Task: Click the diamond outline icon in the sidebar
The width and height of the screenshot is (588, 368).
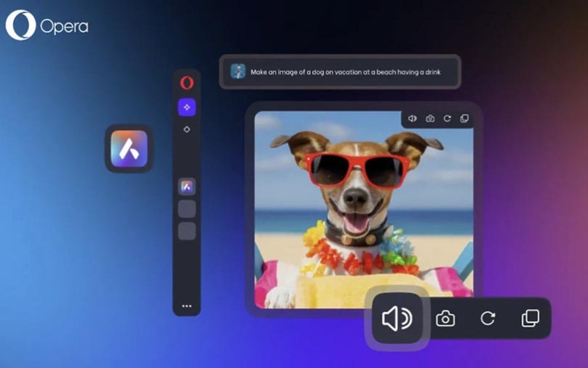Action: click(x=187, y=129)
